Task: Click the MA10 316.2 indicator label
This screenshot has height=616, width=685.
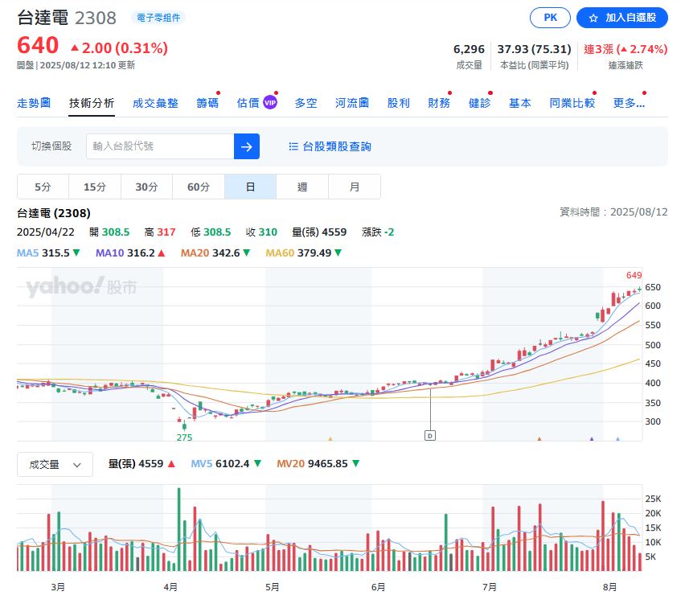Action: [130, 253]
